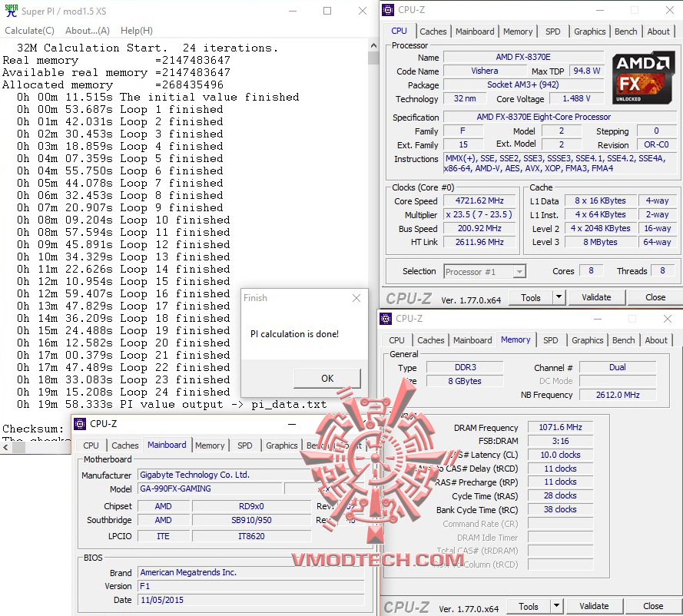Open SPD tab in Mainboard CPU-Z window
Image resolution: width=683 pixels, height=616 pixels.
pos(245,445)
